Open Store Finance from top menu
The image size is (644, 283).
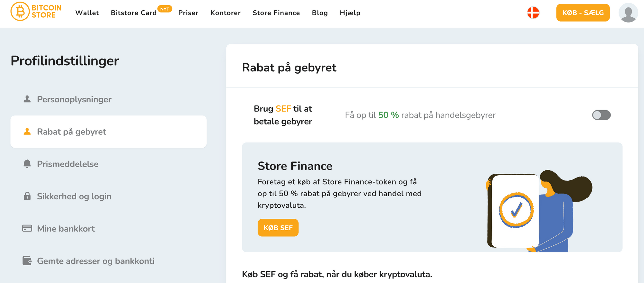coord(276,13)
